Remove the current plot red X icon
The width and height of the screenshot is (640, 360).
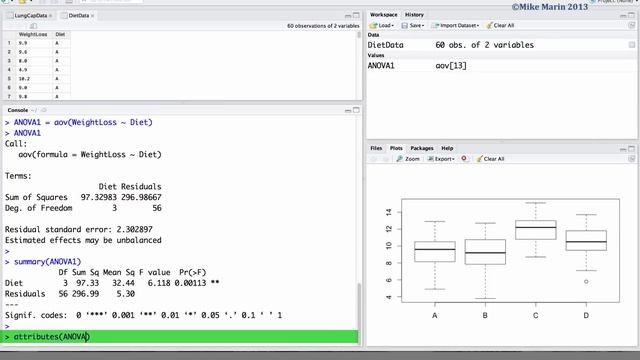(464, 159)
